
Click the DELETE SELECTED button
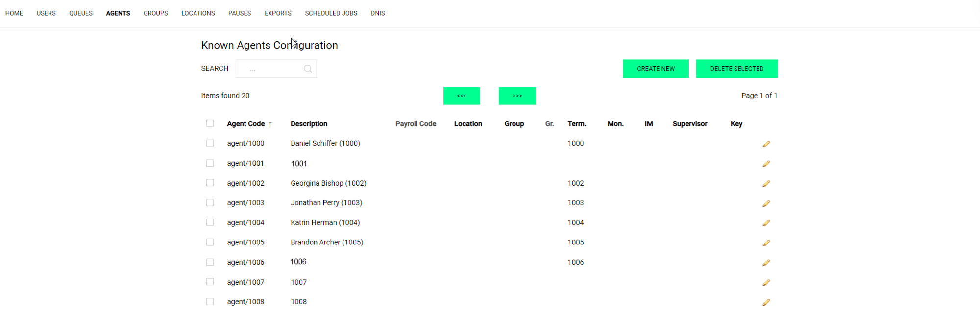click(736, 69)
